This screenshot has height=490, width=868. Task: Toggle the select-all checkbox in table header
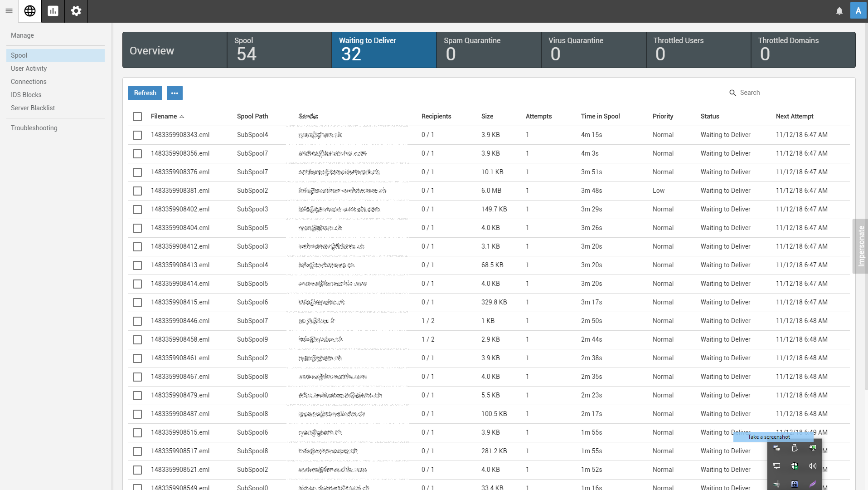point(137,117)
